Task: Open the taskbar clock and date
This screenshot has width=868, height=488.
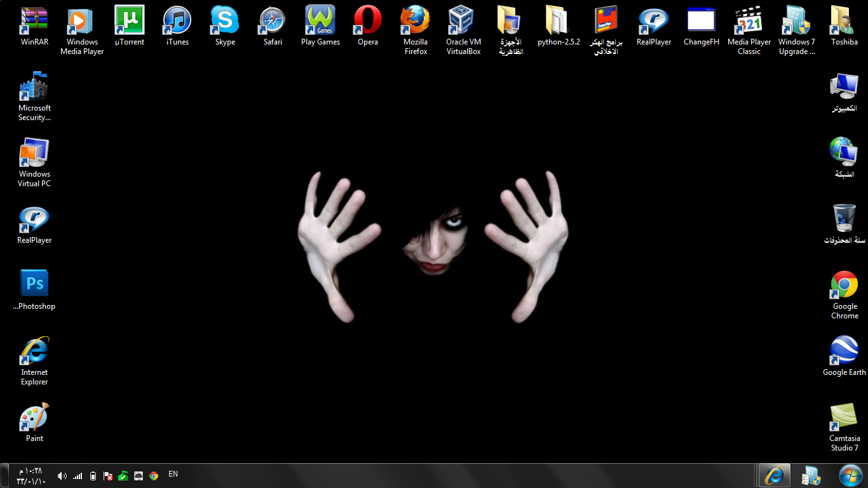Action: [x=31, y=476]
